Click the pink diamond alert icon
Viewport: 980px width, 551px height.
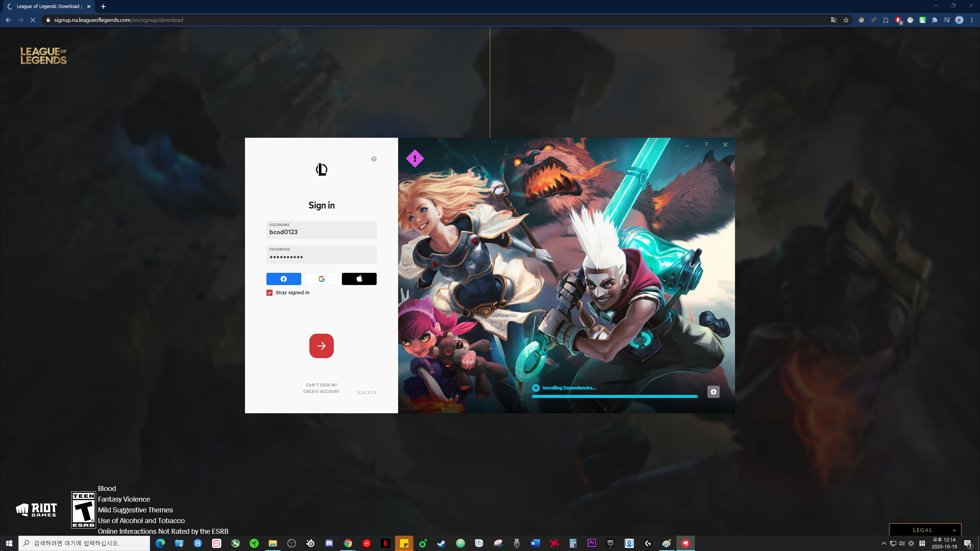(x=415, y=158)
